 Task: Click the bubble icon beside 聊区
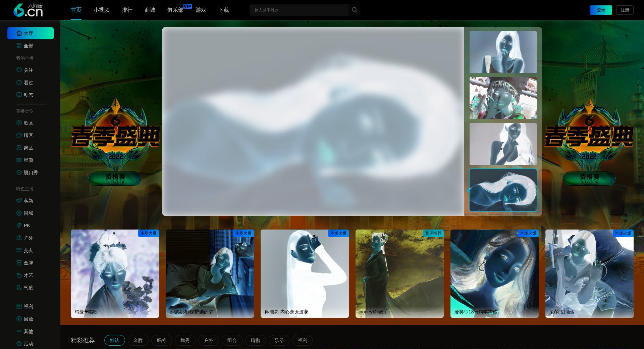click(19, 135)
